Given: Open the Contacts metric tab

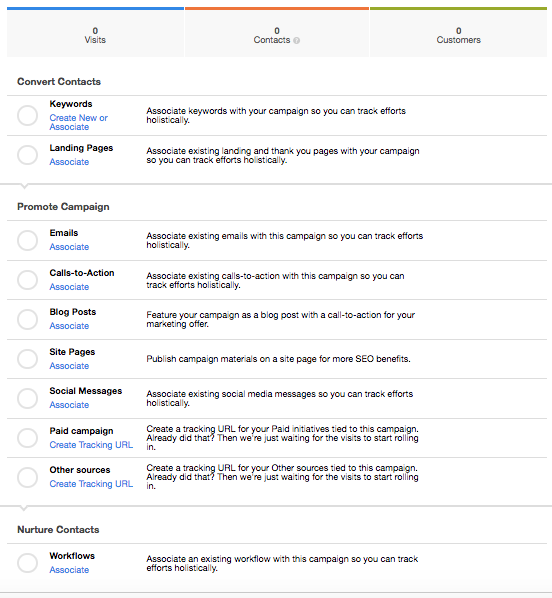Looking at the screenshot, I should (277, 32).
